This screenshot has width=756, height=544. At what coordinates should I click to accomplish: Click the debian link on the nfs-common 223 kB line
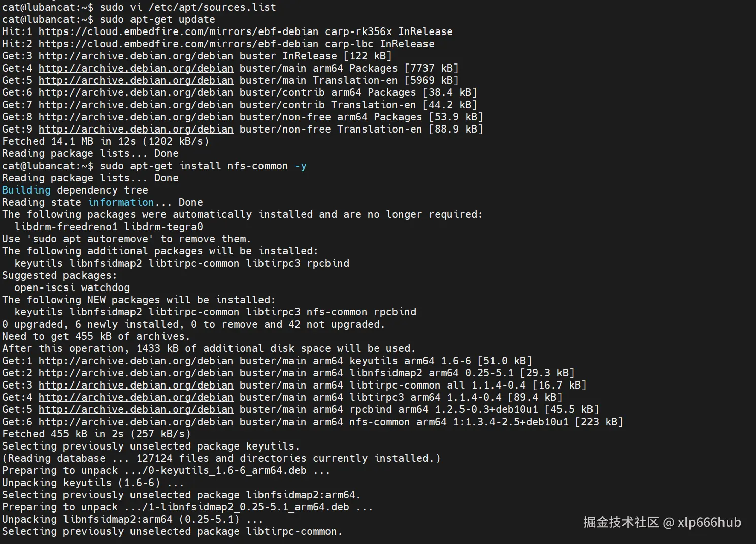coord(136,422)
